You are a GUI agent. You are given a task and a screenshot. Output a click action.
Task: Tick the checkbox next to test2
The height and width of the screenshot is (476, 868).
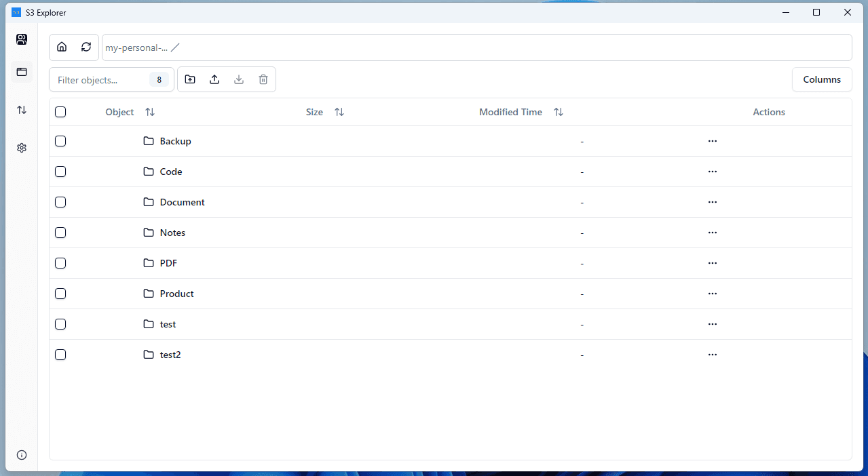click(x=60, y=355)
